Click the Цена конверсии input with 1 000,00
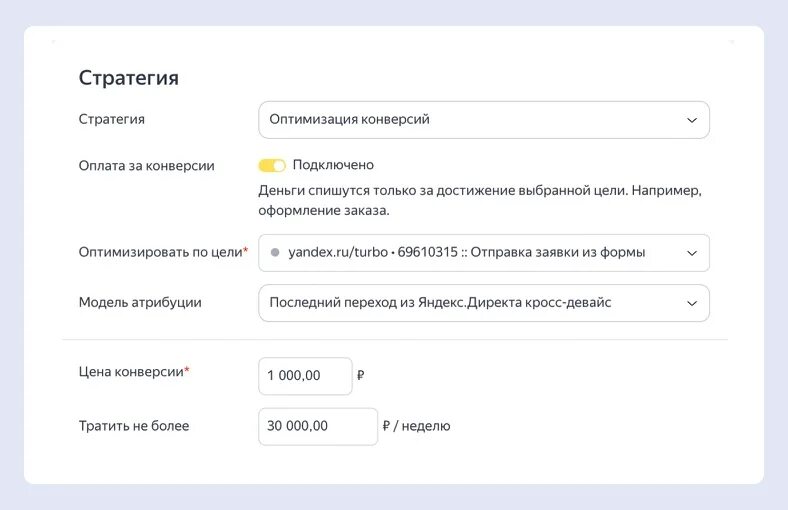Viewport: 788px width, 510px height. [x=304, y=376]
